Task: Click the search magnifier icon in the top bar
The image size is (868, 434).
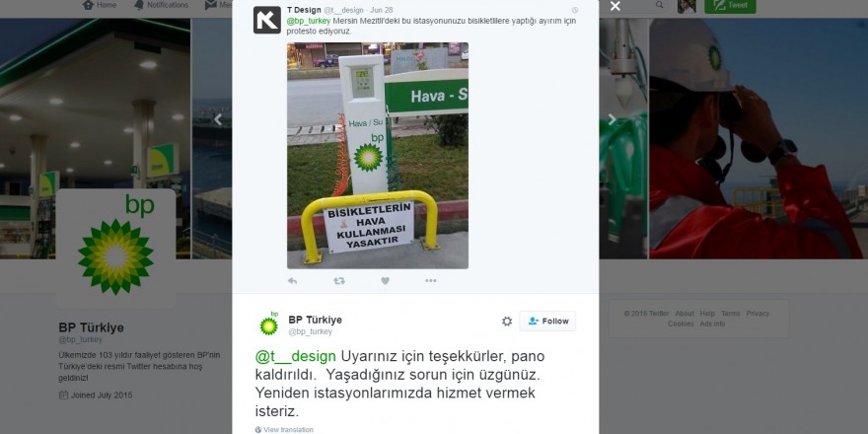Action: [659, 5]
